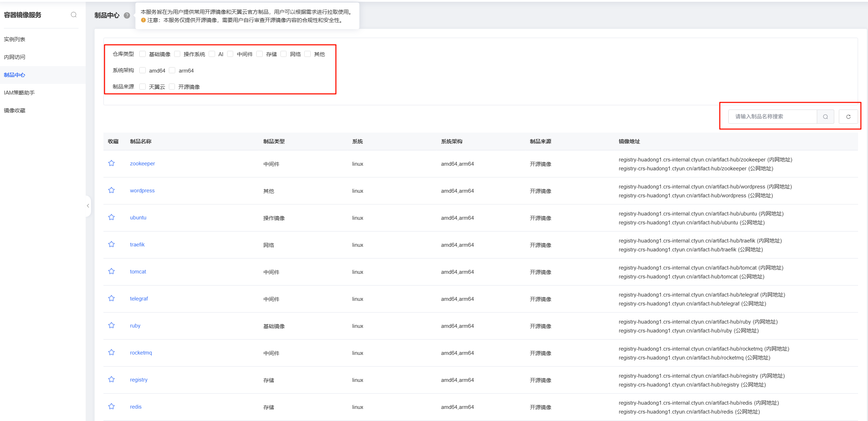Screen dimensions: 868x421
Task: Enable the amd64 architecture filter
Action: [143, 70]
